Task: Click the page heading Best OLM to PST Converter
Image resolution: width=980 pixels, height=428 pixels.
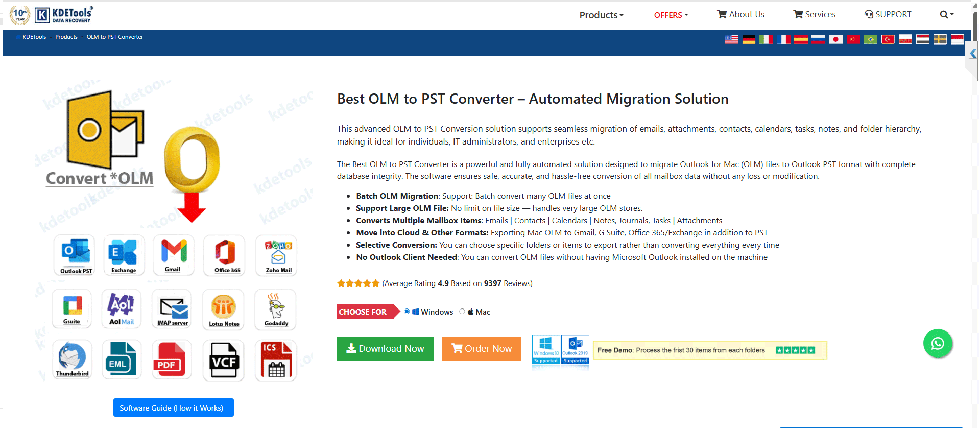Action: [x=533, y=99]
